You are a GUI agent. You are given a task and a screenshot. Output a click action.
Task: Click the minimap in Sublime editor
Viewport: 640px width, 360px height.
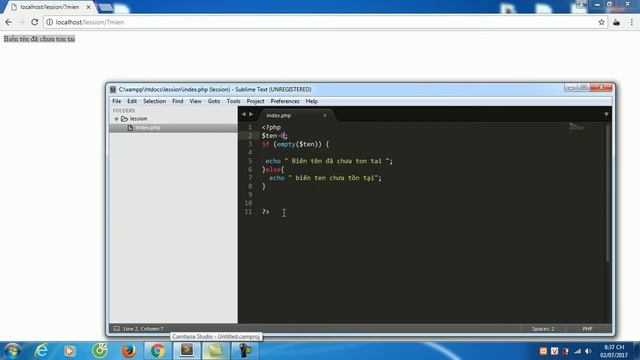(576, 127)
